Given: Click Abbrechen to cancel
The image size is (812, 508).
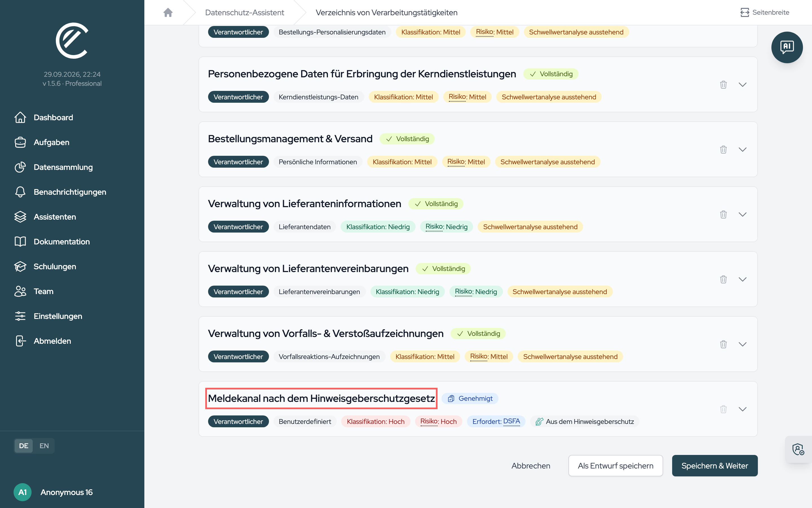Looking at the screenshot, I should [x=531, y=466].
